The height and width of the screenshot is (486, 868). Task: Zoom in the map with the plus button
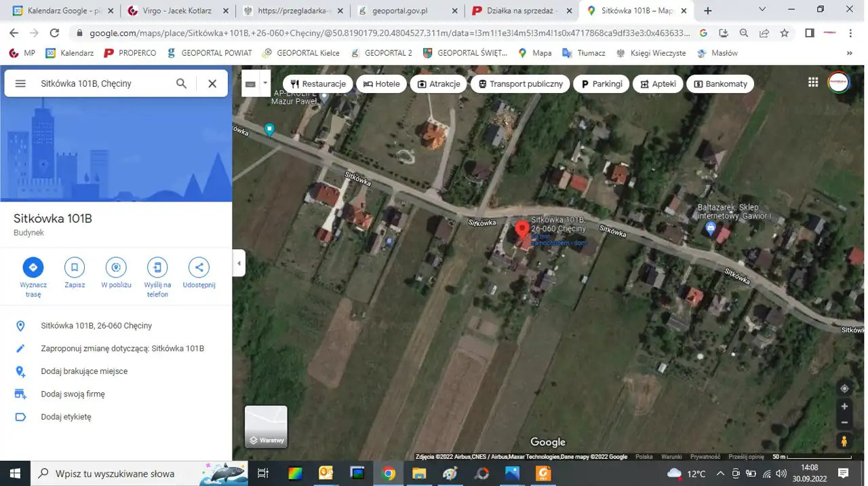point(844,407)
